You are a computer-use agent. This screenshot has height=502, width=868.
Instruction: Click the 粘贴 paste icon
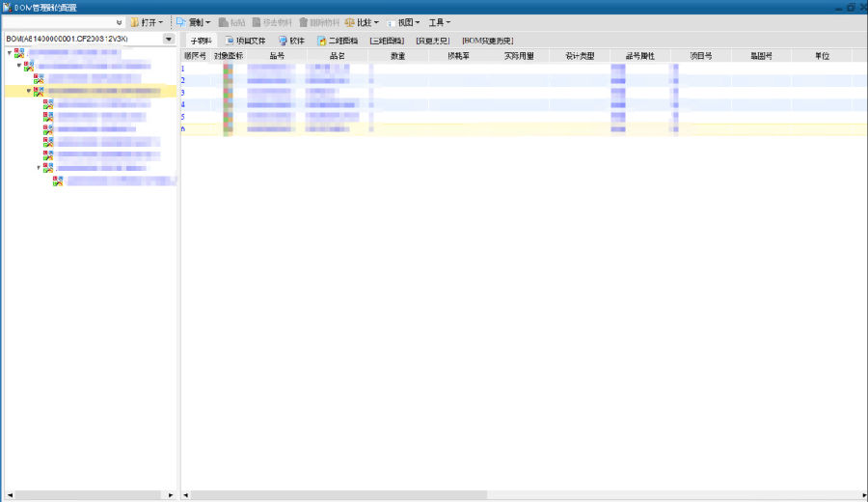223,22
